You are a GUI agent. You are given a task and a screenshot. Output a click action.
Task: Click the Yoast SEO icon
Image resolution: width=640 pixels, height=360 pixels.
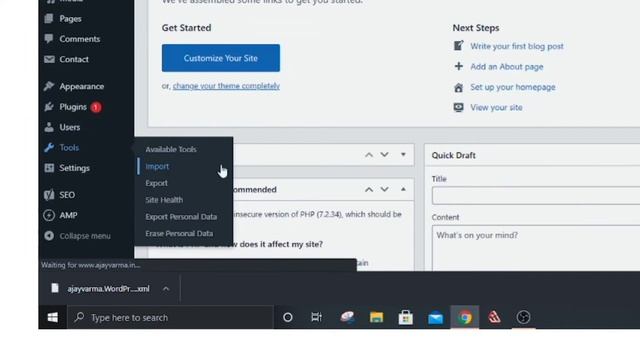click(49, 195)
